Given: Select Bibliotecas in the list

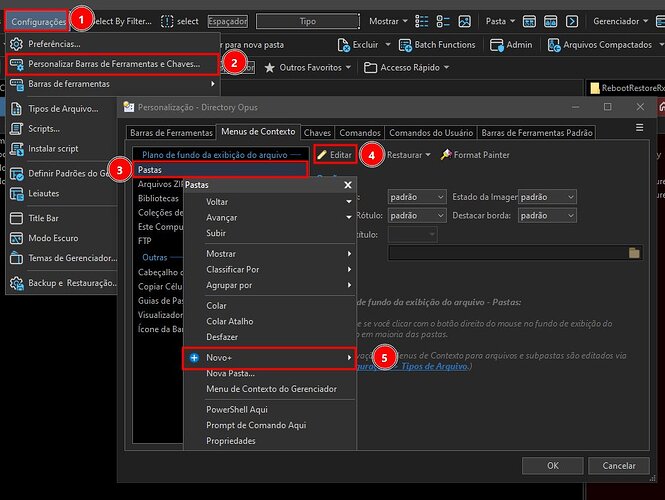Looking at the screenshot, I should pyautogui.click(x=158, y=198).
